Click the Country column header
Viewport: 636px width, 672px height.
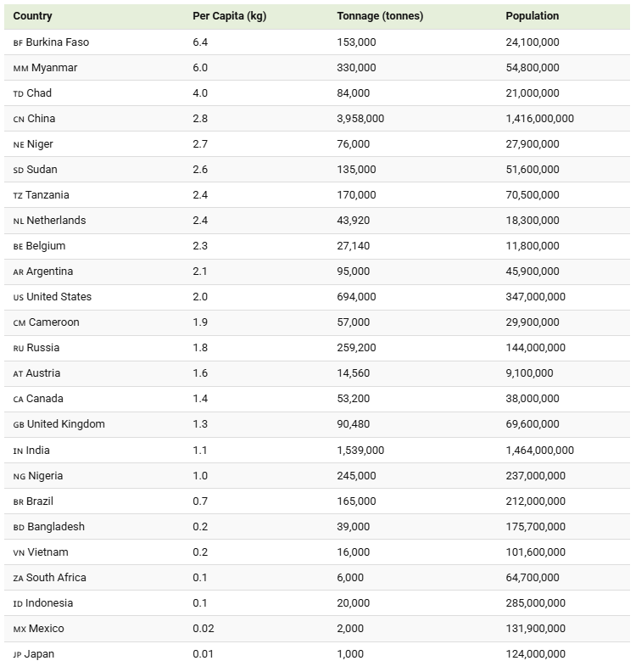coord(32,16)
